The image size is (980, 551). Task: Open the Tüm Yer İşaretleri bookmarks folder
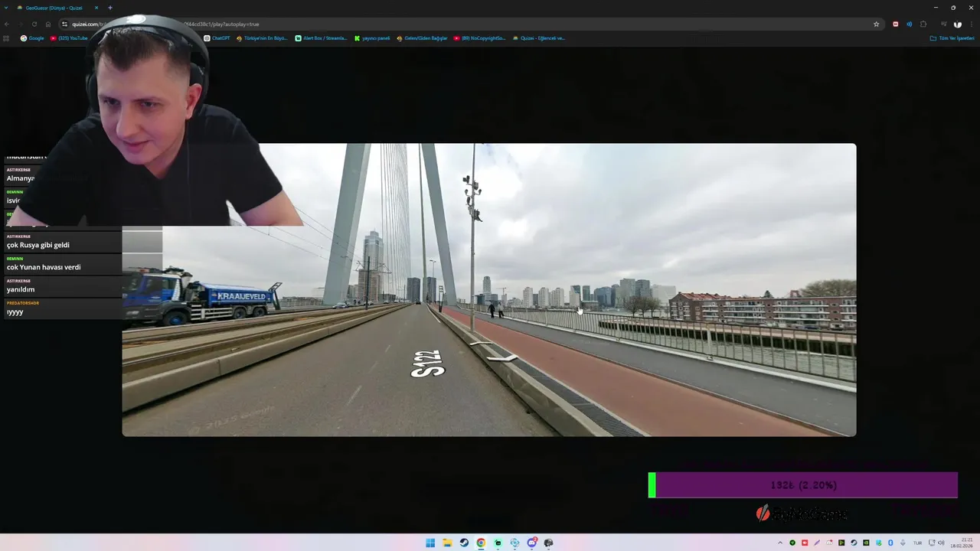coord(952,38)
